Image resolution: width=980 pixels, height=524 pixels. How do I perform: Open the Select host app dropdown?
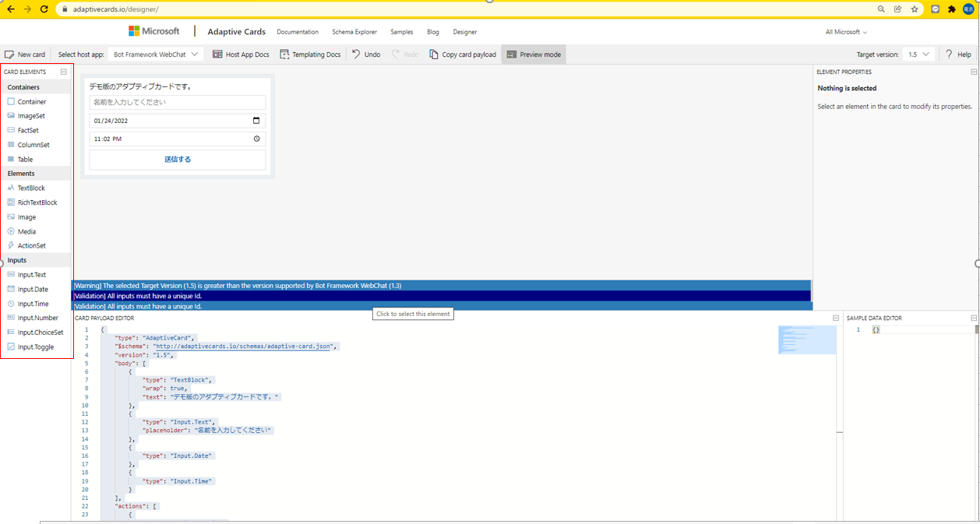tap(156, 55)
